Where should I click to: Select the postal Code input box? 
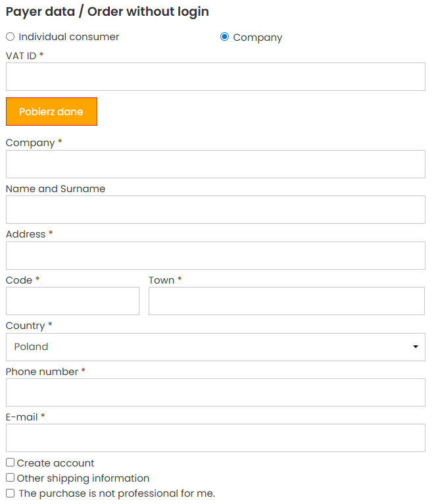tap(72, 301)
